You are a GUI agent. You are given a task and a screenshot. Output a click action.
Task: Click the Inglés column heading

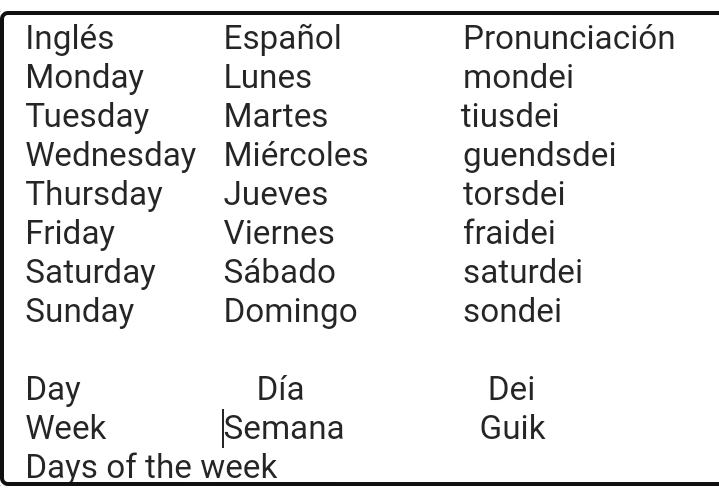70,38
